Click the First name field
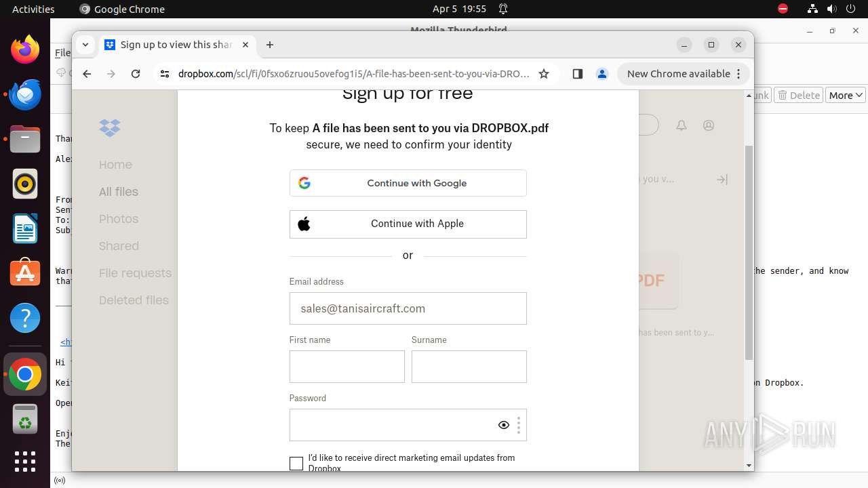The width and height of the screenshot is (868, 488). 347,367
